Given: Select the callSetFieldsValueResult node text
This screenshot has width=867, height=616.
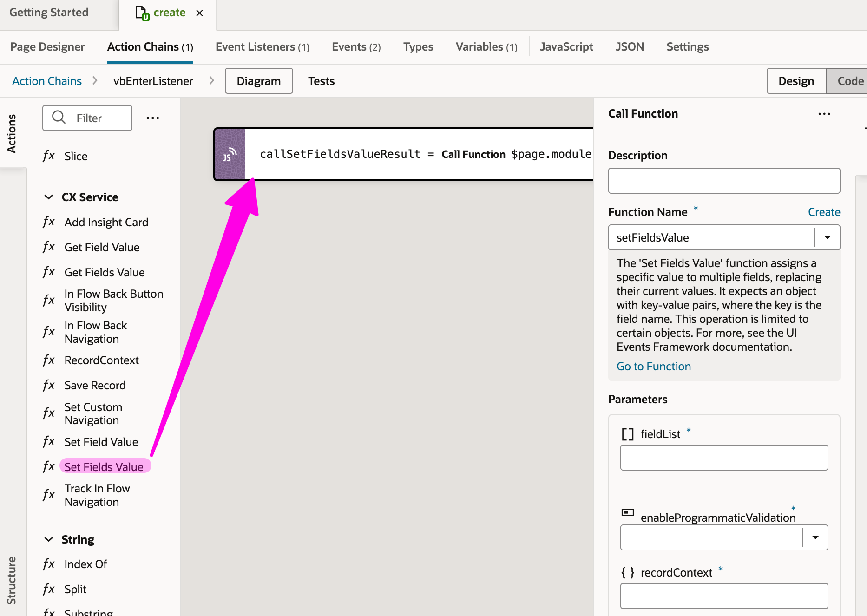Looking at the screenshot, I should (x=340, y=154).
